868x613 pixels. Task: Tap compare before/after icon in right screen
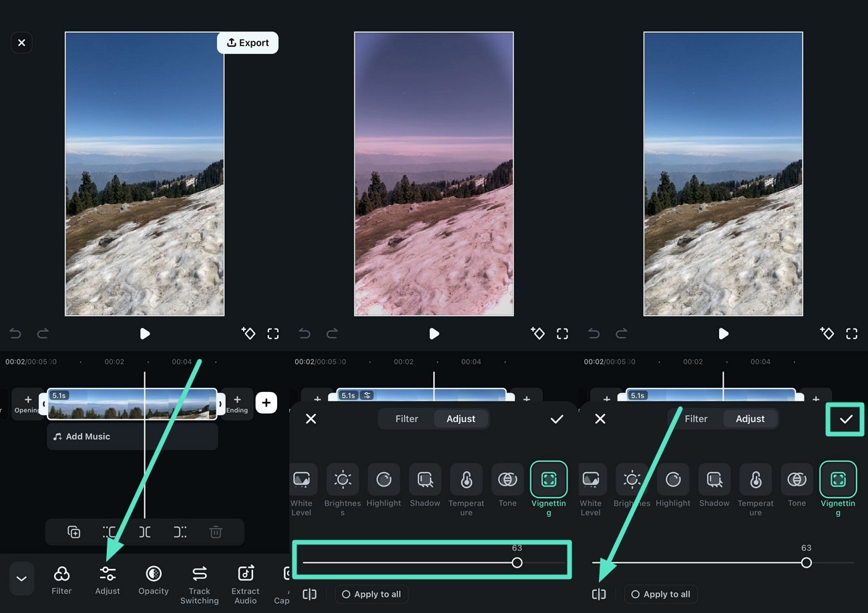[x=599, y=594]
